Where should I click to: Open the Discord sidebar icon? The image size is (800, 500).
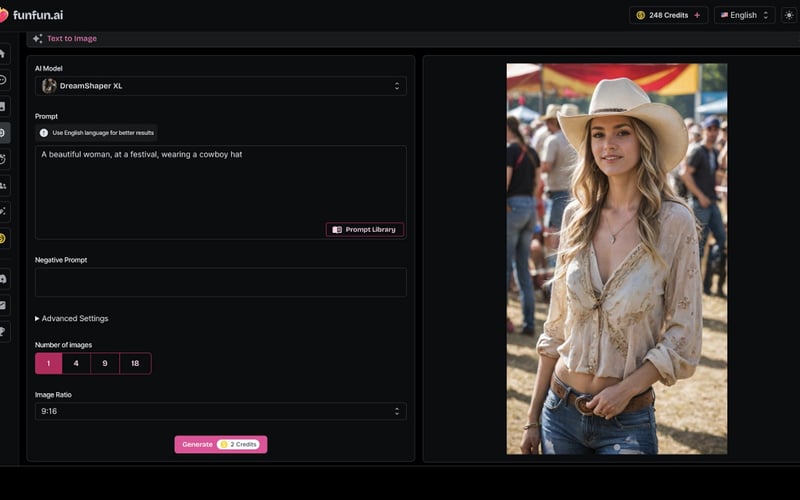pyautogui.click(x=3, y=279)
